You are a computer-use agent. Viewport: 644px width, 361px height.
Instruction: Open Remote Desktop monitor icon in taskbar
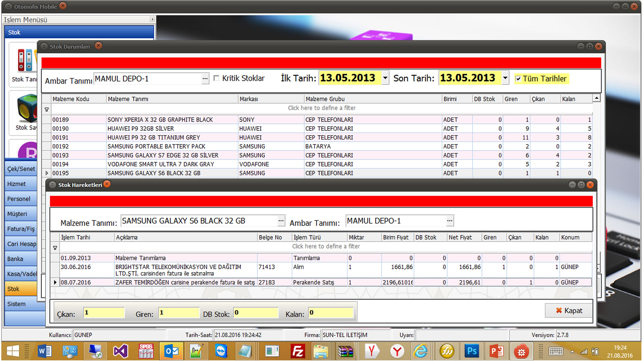tap(95, 351)
